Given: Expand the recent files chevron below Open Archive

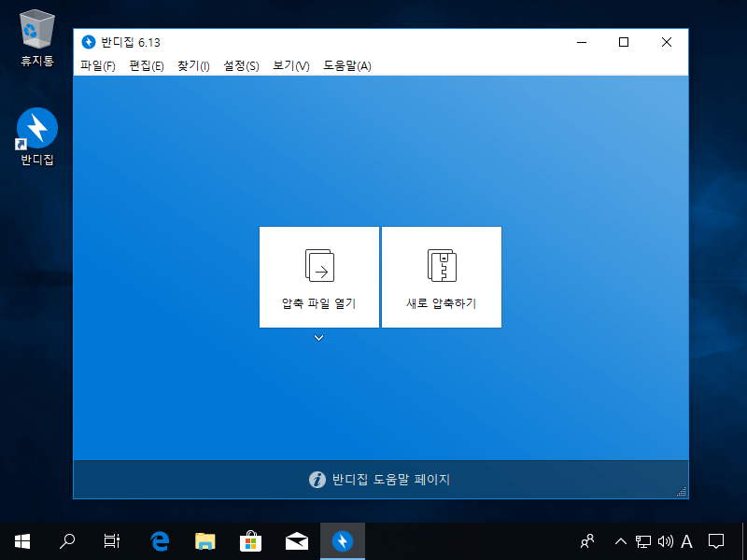Looking at the screenshot, I should pos(319,338).
